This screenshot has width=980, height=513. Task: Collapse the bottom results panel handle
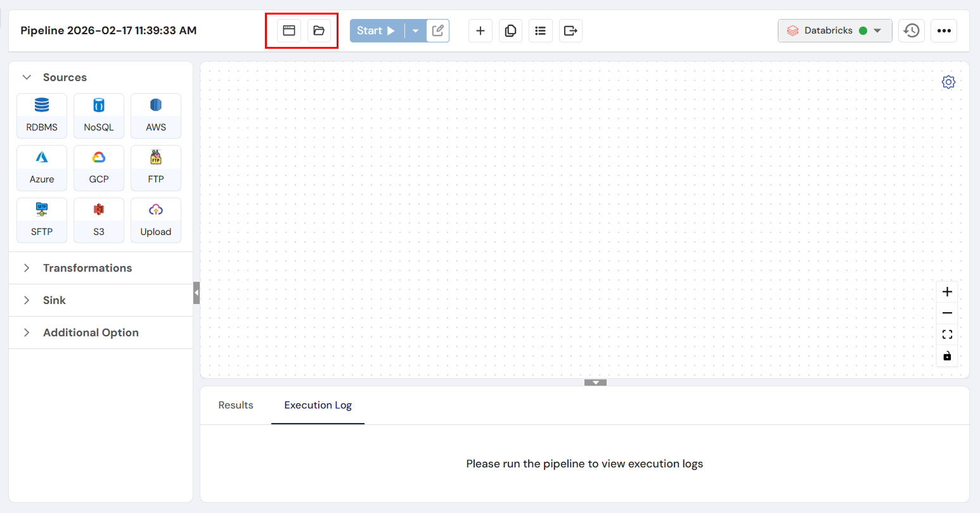point(595,383)
